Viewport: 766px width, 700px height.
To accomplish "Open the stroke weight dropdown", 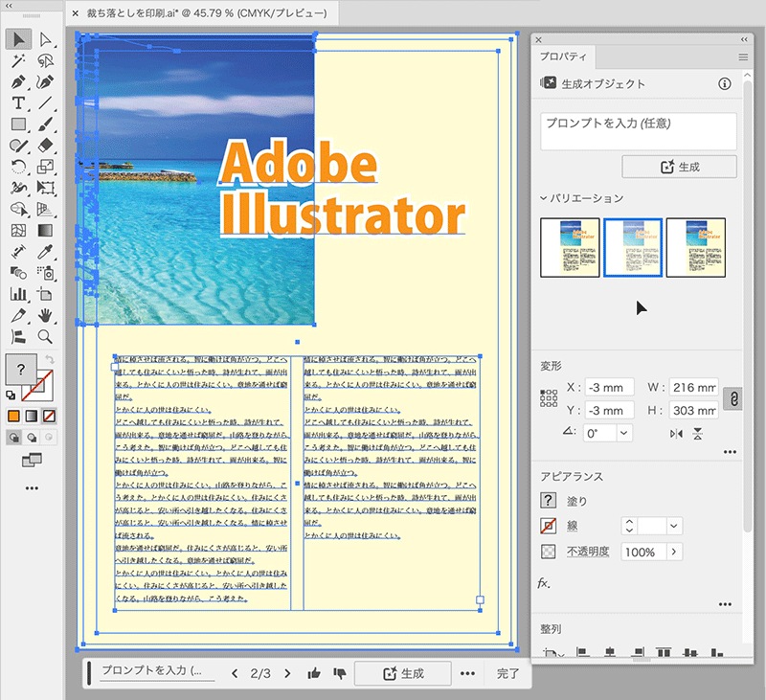I will click(x=674, y=526).
